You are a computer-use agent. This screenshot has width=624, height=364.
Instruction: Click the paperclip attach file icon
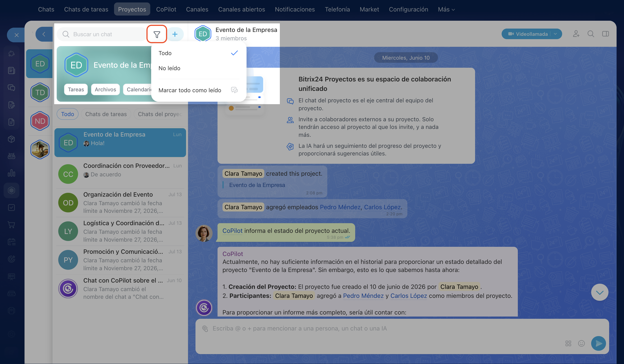205,328
